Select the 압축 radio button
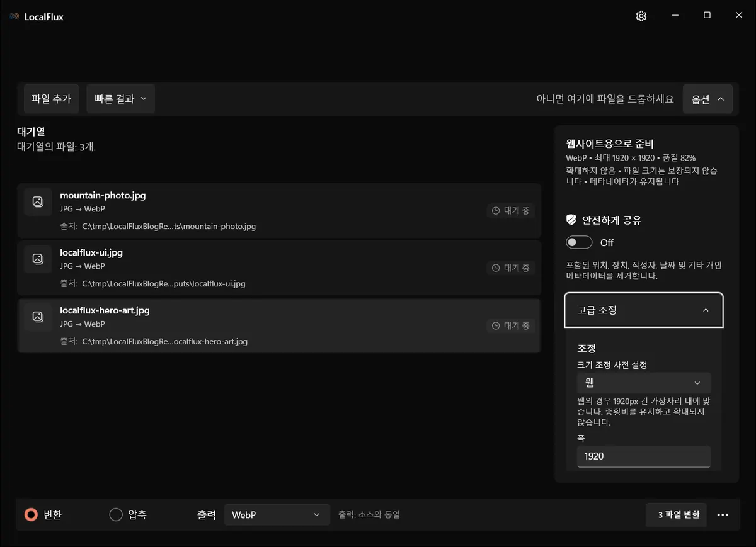The width and height of the screenshot is (756, 547). pyautogui.click(x=116, y=515)
